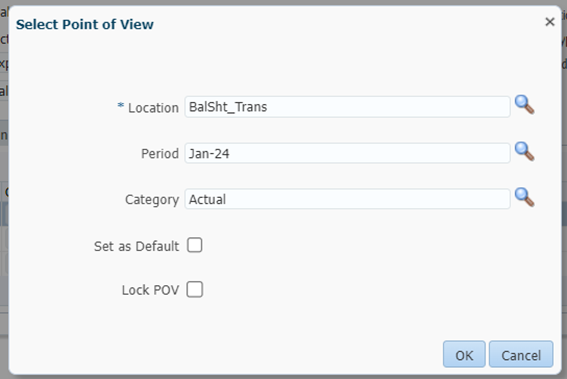567x379 pixels.
Task: Click the Lock POV label text
Action: [x=150, y=290]
